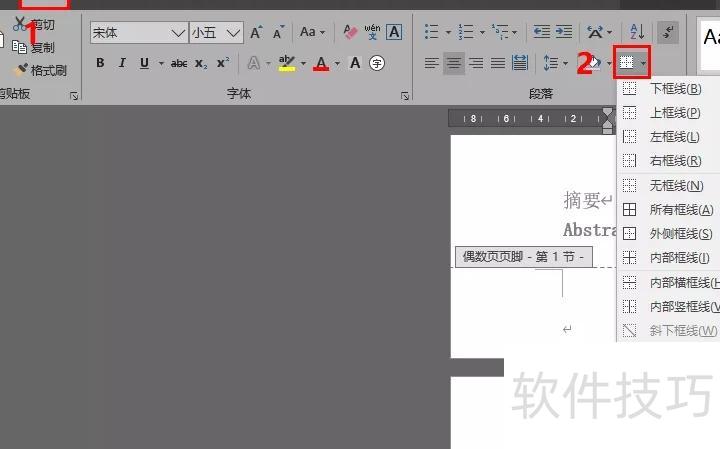Open the Change Case Aa menu
The height and width of the screenshot is (449, 720).
click(x=312, y=32)
